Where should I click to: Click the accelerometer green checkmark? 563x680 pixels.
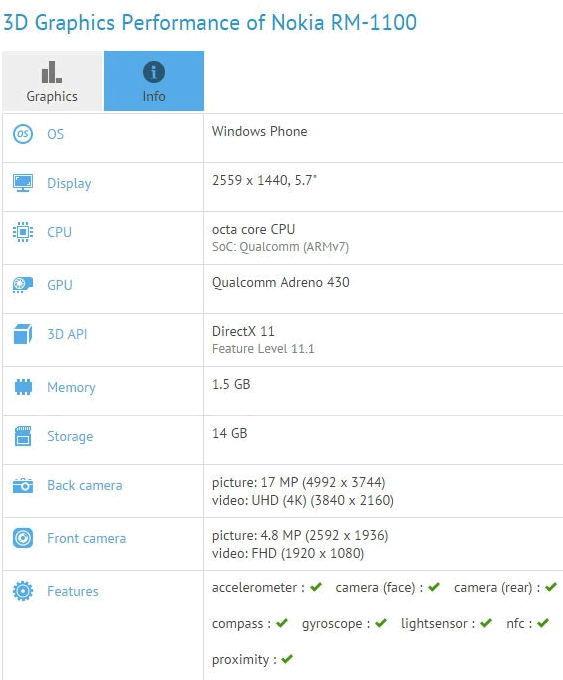(316, 587)
